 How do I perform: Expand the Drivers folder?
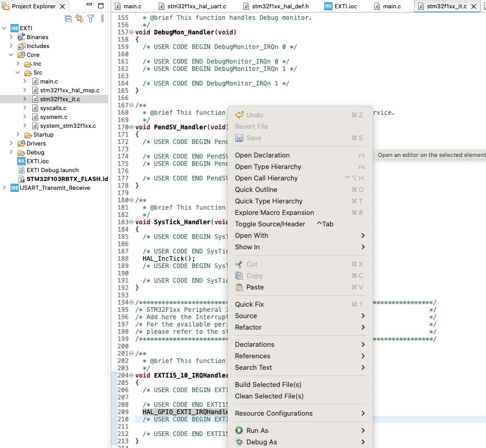tap(11, 143)
